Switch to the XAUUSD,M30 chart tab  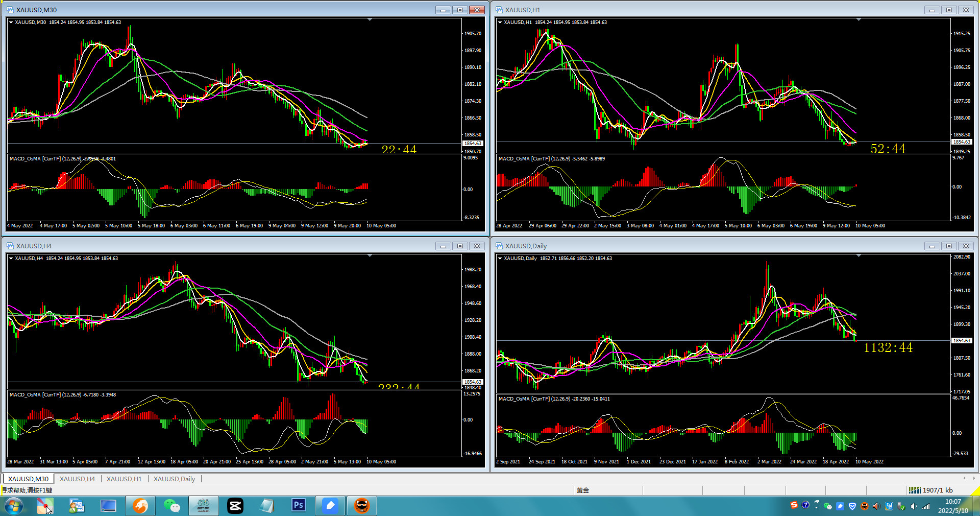(x=28, y=479)
